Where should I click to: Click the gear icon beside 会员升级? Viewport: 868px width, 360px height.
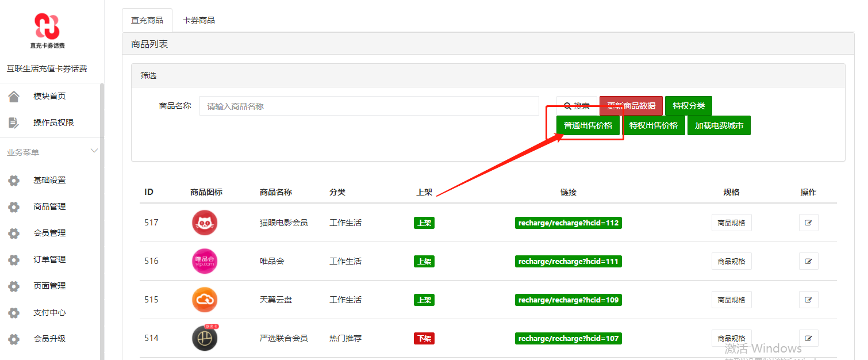[14, 339]
